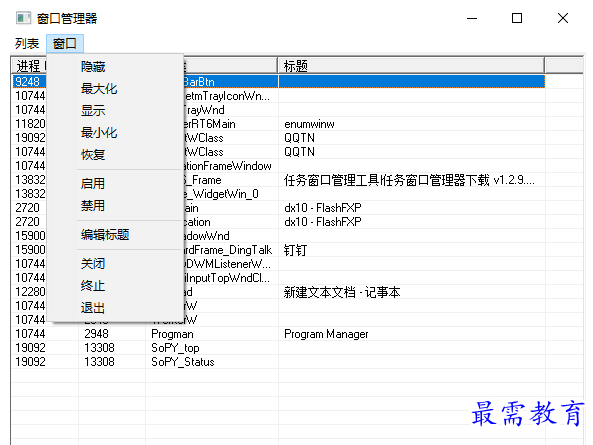Sort by the 标题 column header

click(411, 66)
